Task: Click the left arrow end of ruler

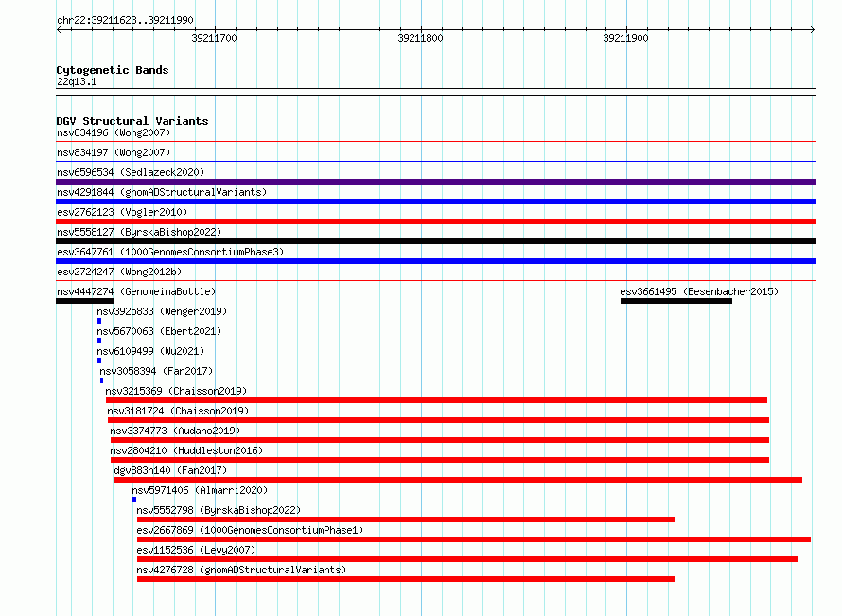Action: [59, 30]
